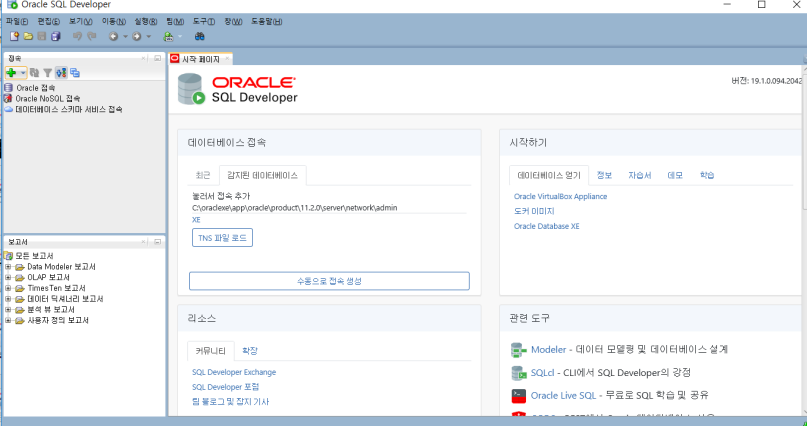Screen dimensions: 807x426
Task: Open the 파일(F) menu
Action: pos(17,22)
